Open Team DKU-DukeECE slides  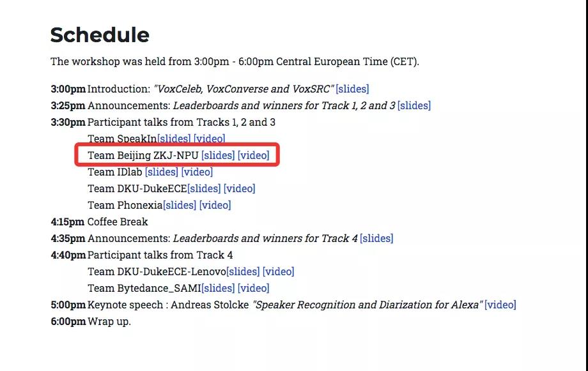[x=204, y=188]
